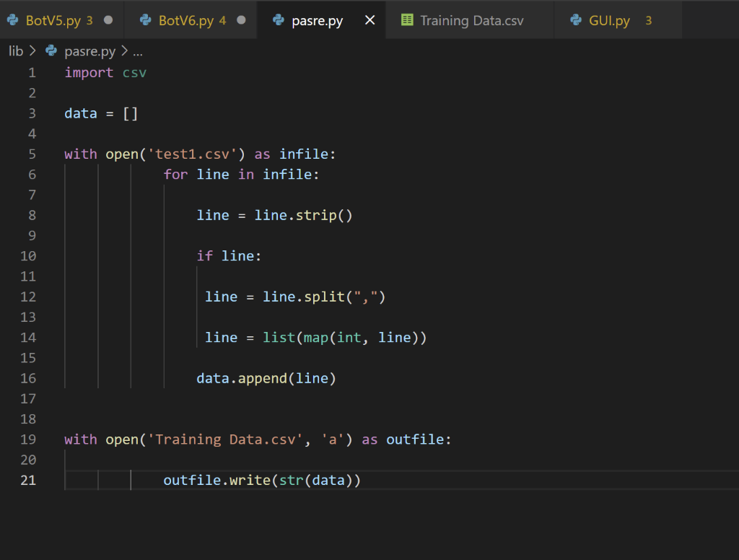Click the Python icon on GUI.py tab
The height and width of the screenshot is (560, 739).
click(x=575, y=19)
